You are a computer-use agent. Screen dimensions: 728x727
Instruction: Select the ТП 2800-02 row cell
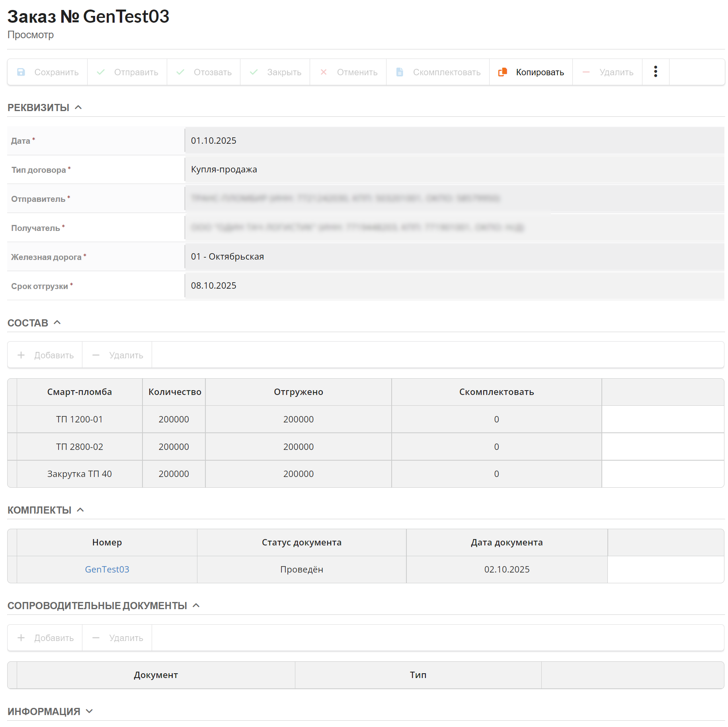(80, 447)
